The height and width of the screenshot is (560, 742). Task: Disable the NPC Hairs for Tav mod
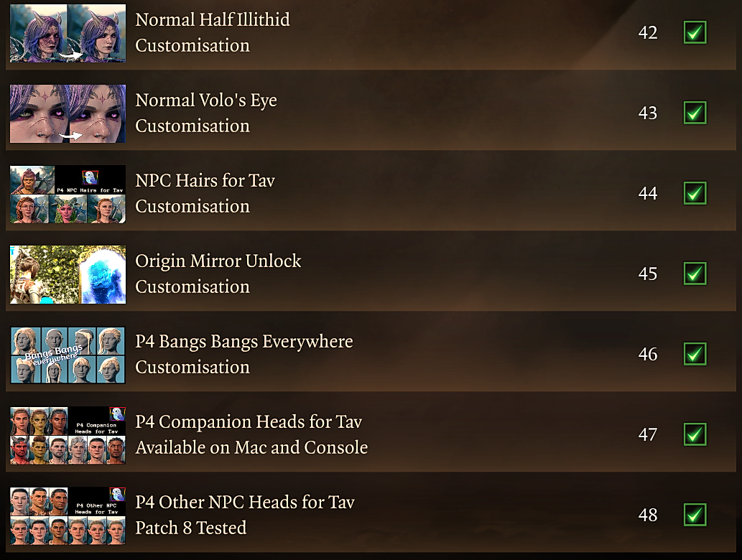(x=695, y=193)
